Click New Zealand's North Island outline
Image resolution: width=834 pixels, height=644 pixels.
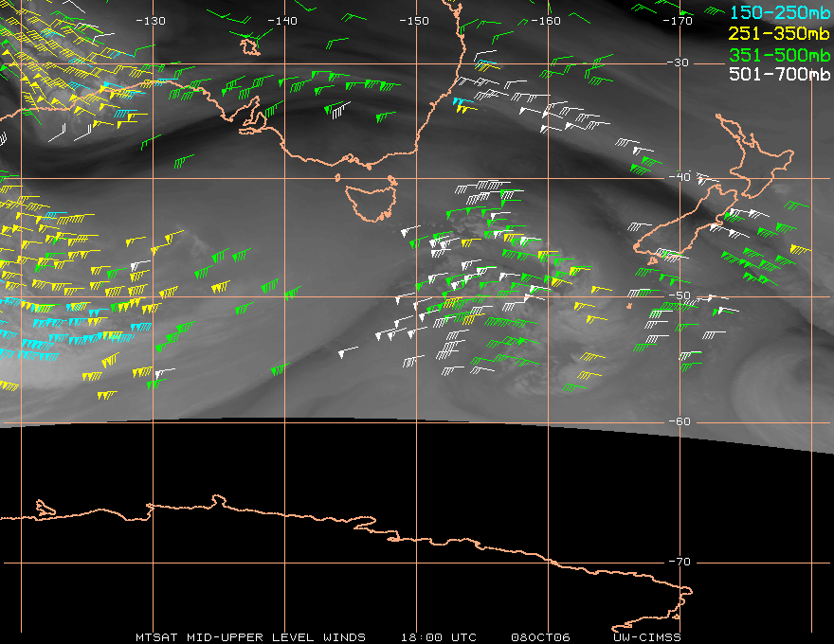[755, 154]
